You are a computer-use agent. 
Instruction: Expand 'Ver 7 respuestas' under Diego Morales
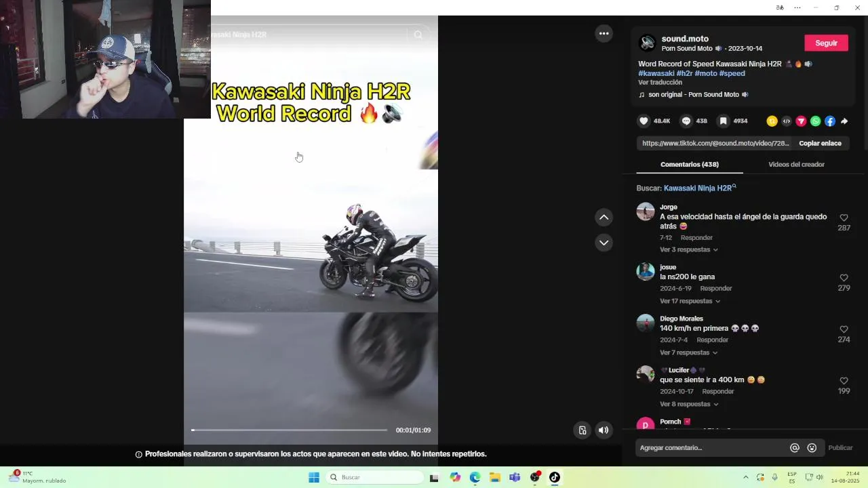pos(689,352)
